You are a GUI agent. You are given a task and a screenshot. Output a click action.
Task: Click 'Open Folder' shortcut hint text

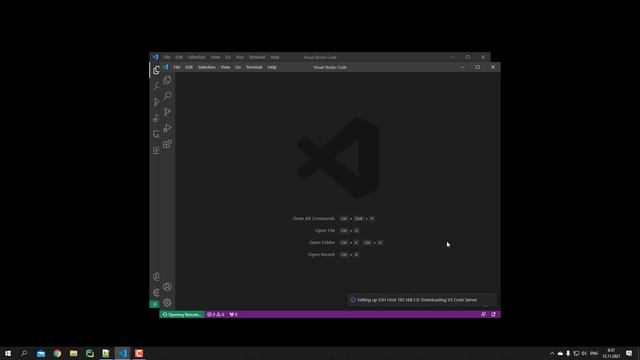(322, 242)
